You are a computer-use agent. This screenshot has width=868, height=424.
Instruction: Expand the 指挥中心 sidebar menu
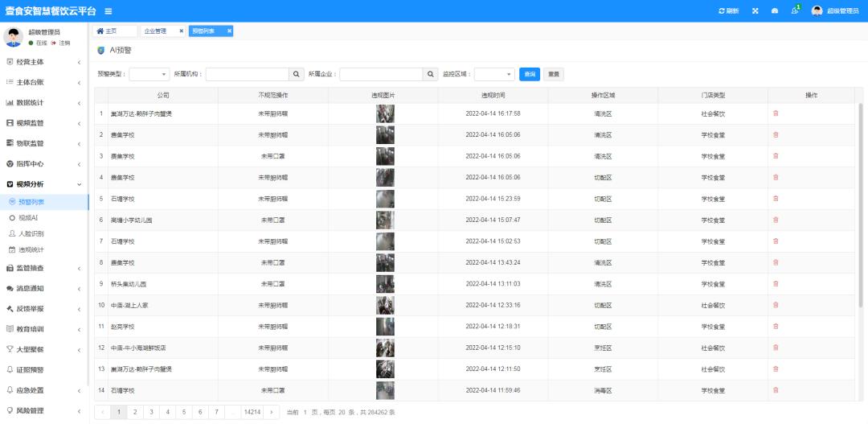pos(44,164)
